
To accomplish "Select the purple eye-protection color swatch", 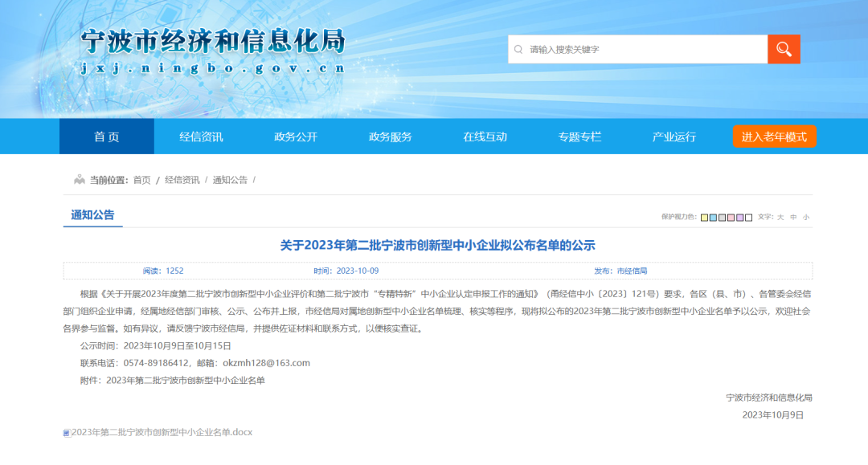I will (x=739, y=217).
